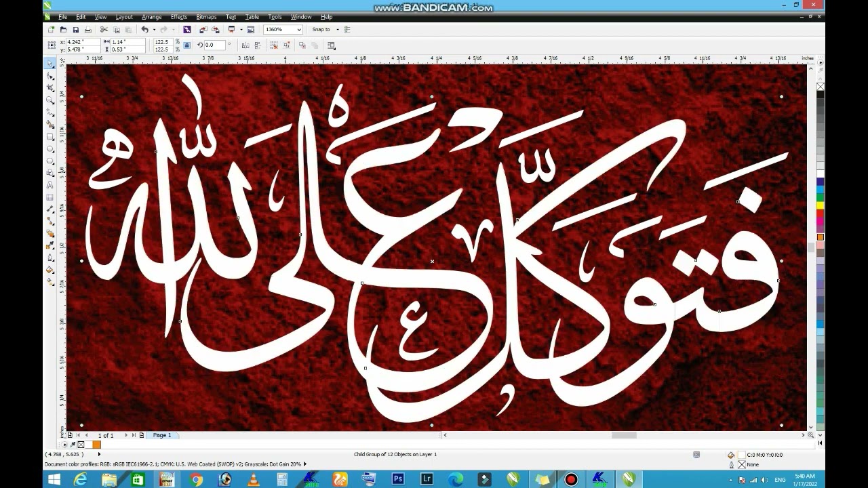Click the Copy icon
This screenshot has height=488, width=868.
(x=117, y=30)
